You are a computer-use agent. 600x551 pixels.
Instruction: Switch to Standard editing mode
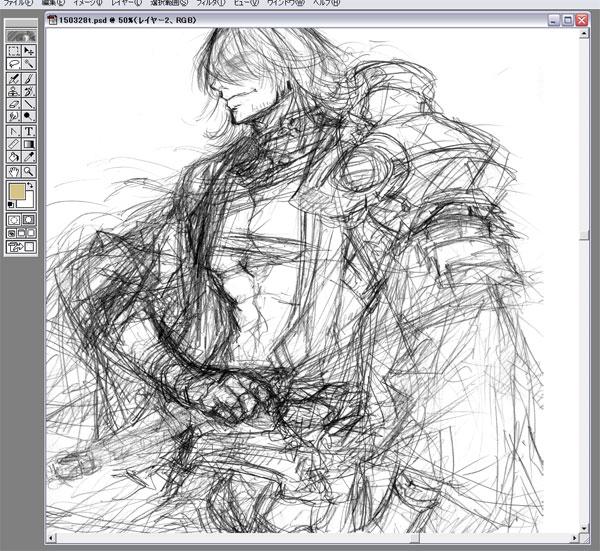tap(14, 220)
